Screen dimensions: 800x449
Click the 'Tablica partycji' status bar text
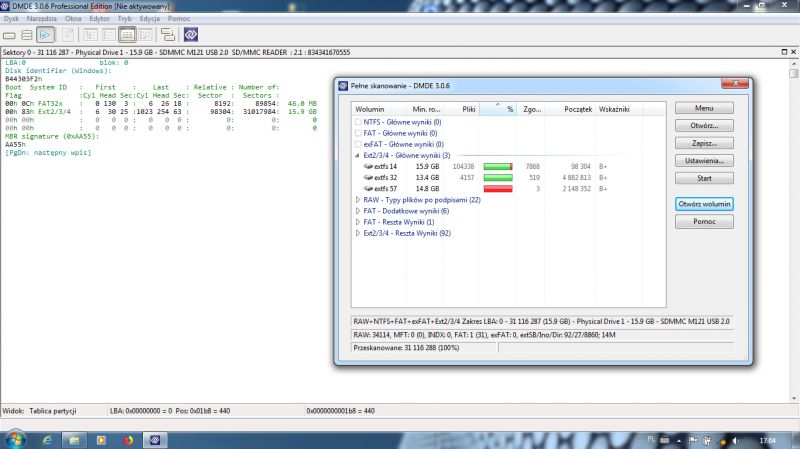[53, 411]
